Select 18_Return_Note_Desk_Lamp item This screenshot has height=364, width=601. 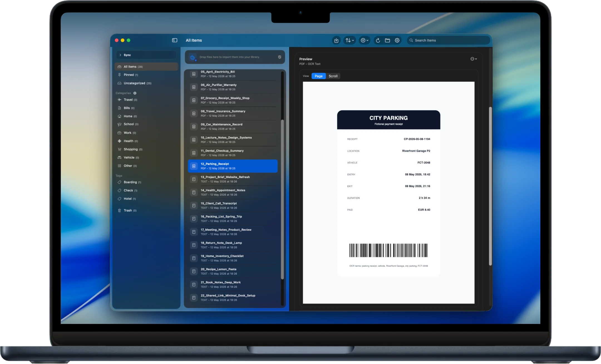pos(233,245)
